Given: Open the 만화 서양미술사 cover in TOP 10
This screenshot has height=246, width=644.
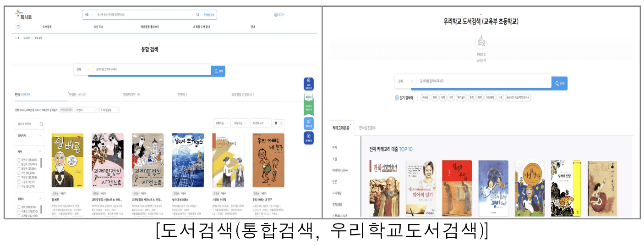Looking at the screenshot, I should [384, 188].
